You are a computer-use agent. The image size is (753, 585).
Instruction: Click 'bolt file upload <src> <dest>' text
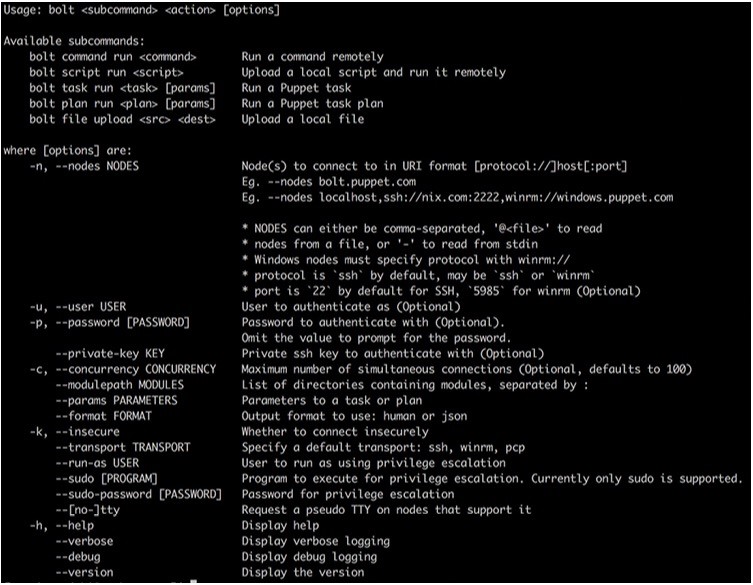click(x=122, y=119)
